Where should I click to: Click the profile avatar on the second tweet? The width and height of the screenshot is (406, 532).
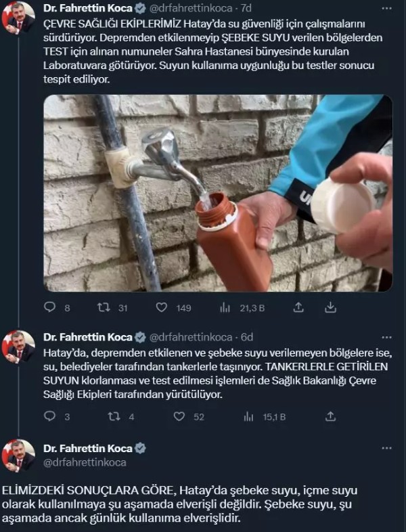click(x=18, y=347)
